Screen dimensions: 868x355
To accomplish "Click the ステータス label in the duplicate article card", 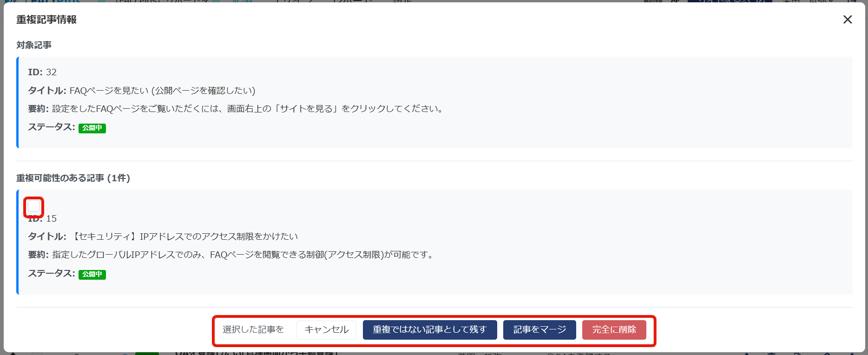I will click(51, 274).
